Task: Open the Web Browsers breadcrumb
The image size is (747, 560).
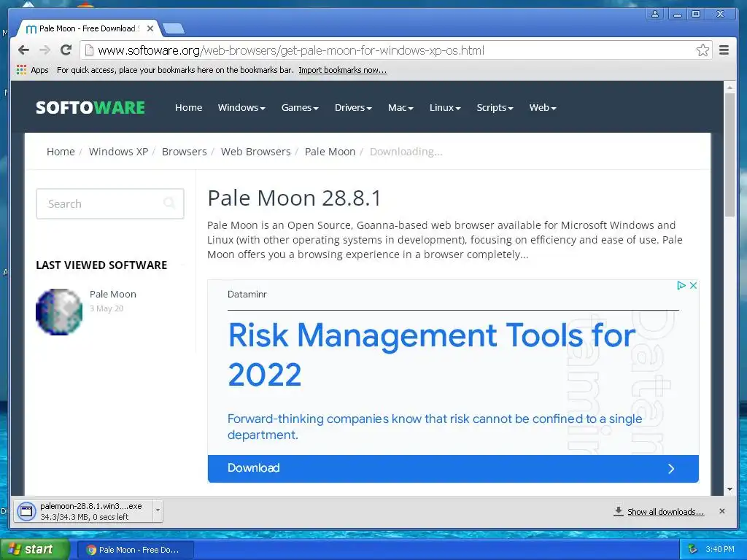Action: (256, 152)
